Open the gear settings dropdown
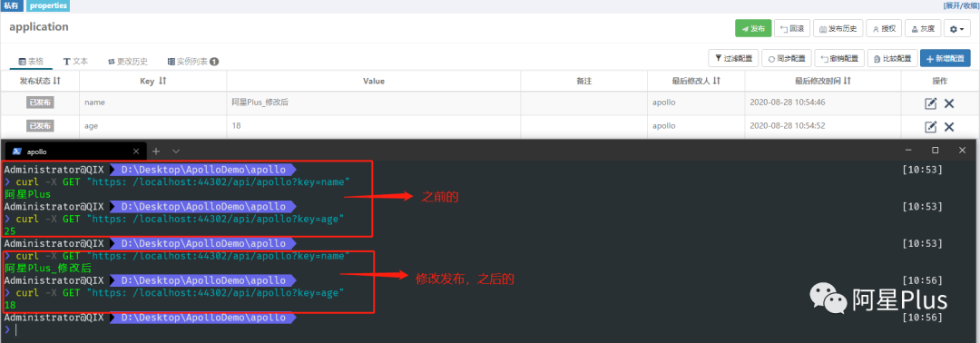 tap(957, 29)
